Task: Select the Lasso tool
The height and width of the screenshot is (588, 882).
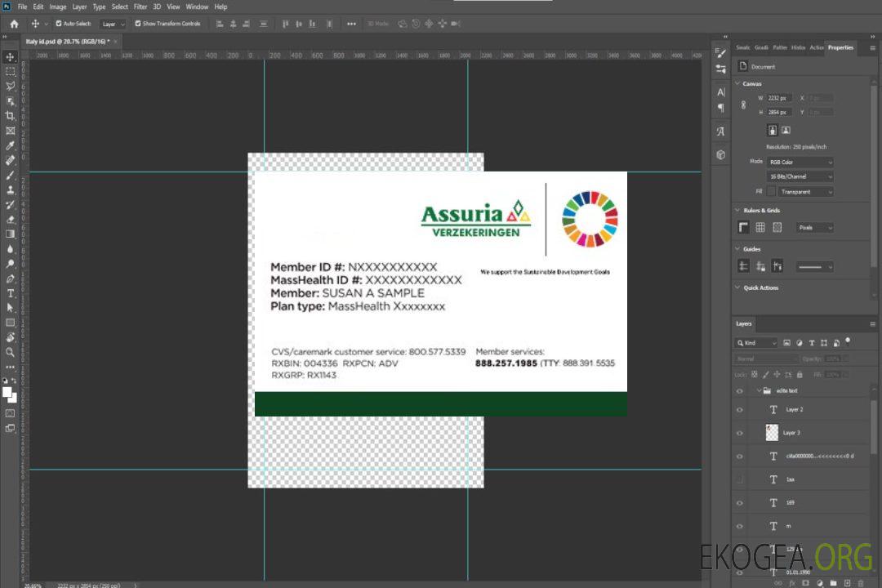Action: pyautogui.click(x=10, y=86)
